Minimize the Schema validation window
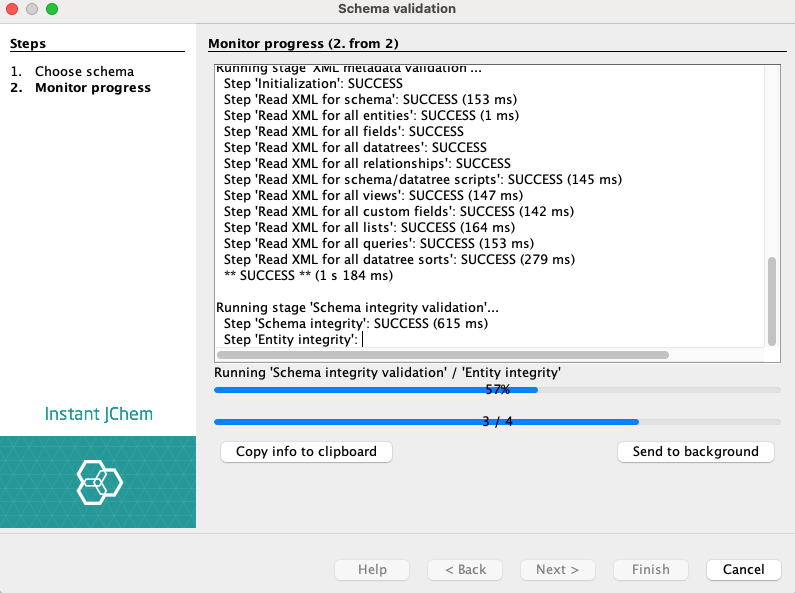The width and height of the screenshot is (795, 593). pyautogui.click(x=32, y=9)
